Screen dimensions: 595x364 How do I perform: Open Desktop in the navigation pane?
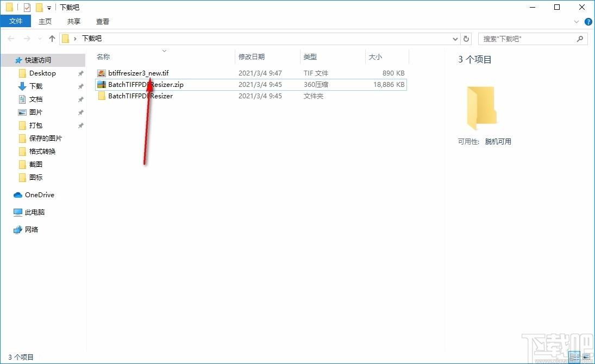[x=42, y=73]
